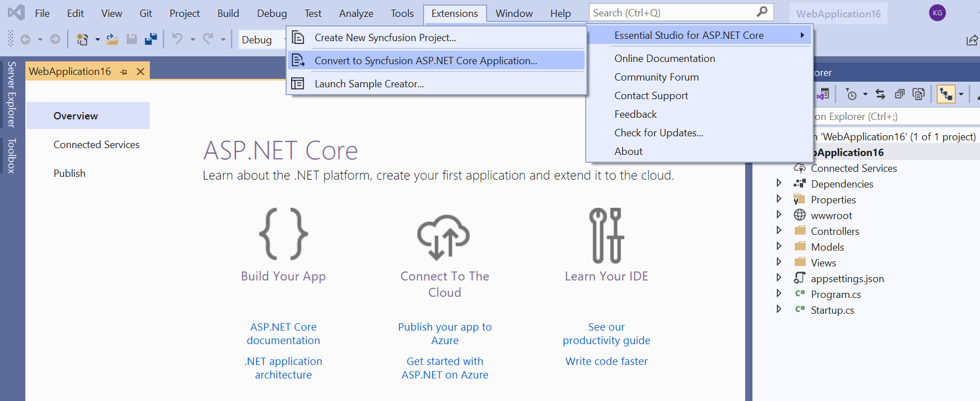Screen dimensions: 980x401
Task: Click the Search (Ctrl+Q) input field
Action: 681,12
